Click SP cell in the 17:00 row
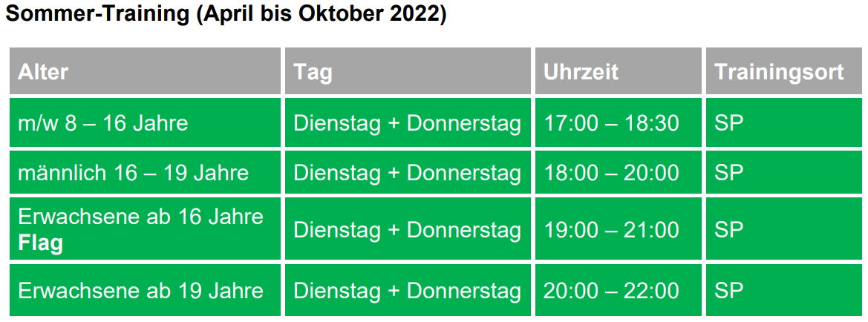868x322 pixels. pyautogui.click(x=784, y=123)
